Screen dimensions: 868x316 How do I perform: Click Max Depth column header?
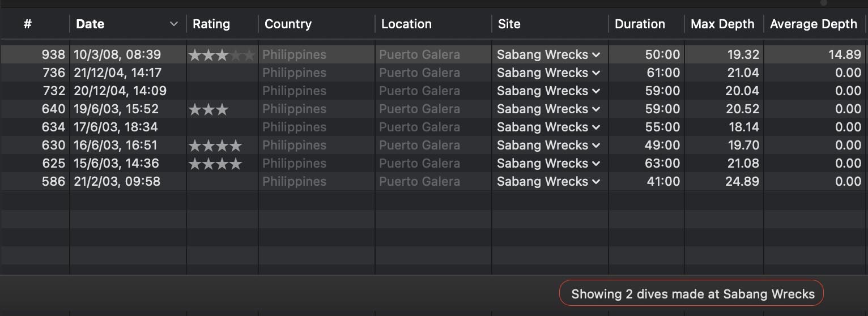(722, 24)
